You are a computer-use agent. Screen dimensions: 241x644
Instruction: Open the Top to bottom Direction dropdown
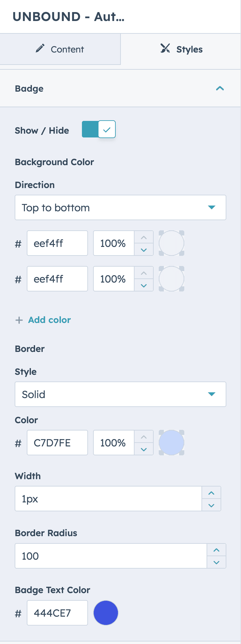(x=120, y=207)
